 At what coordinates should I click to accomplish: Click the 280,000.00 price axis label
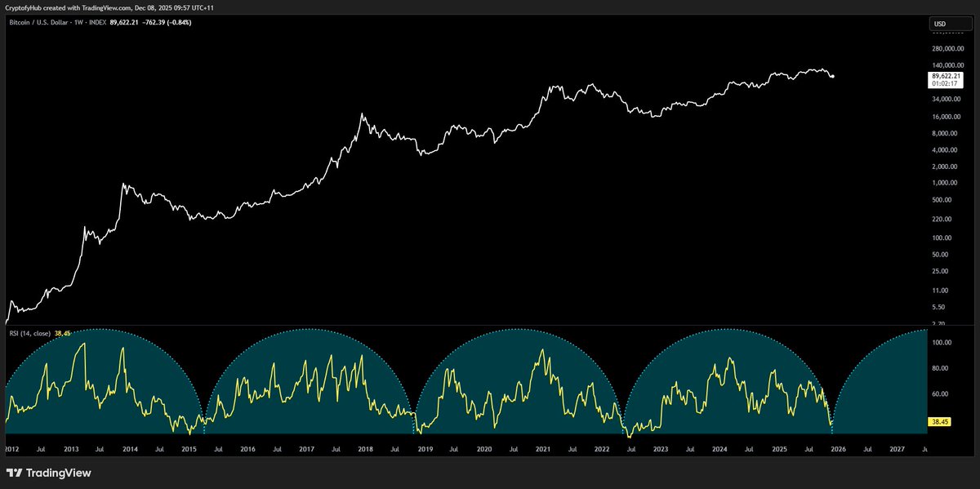[947, 48]
